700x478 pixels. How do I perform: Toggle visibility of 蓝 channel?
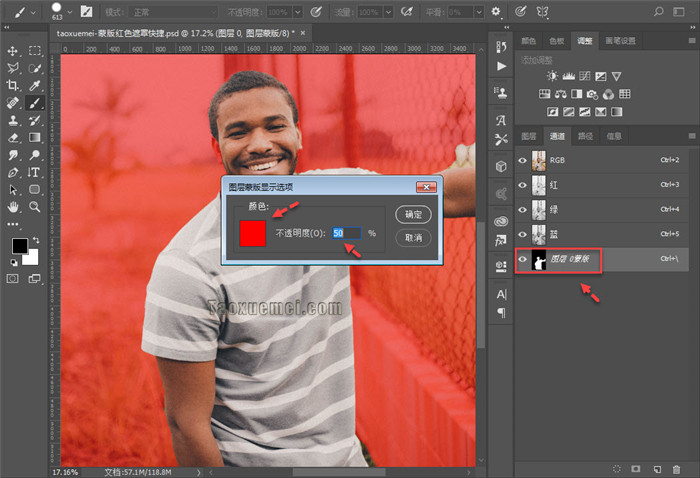(x=522, y=235)
